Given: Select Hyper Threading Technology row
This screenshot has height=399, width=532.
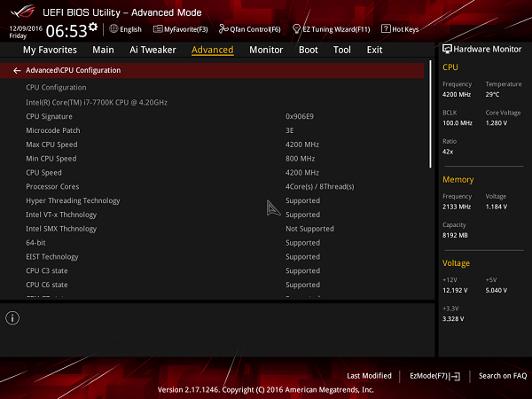Looking at the screenshot, I should 212,200.
